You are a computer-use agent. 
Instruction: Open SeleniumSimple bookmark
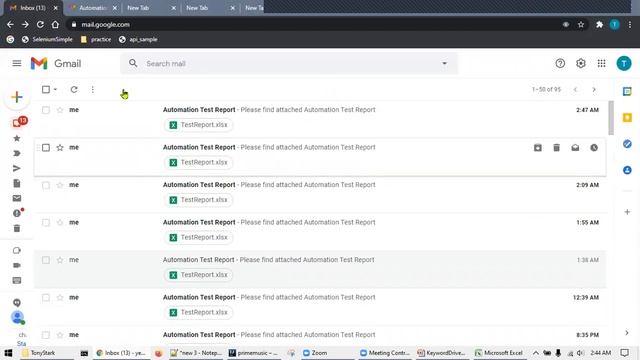tap(47, 40)
